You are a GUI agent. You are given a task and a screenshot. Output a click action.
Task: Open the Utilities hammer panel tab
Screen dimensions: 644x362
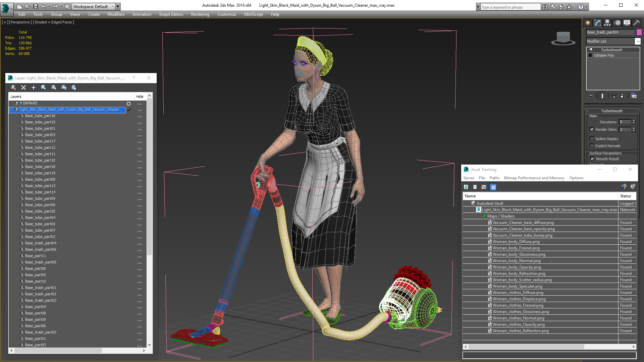click(x=636, y=23)
